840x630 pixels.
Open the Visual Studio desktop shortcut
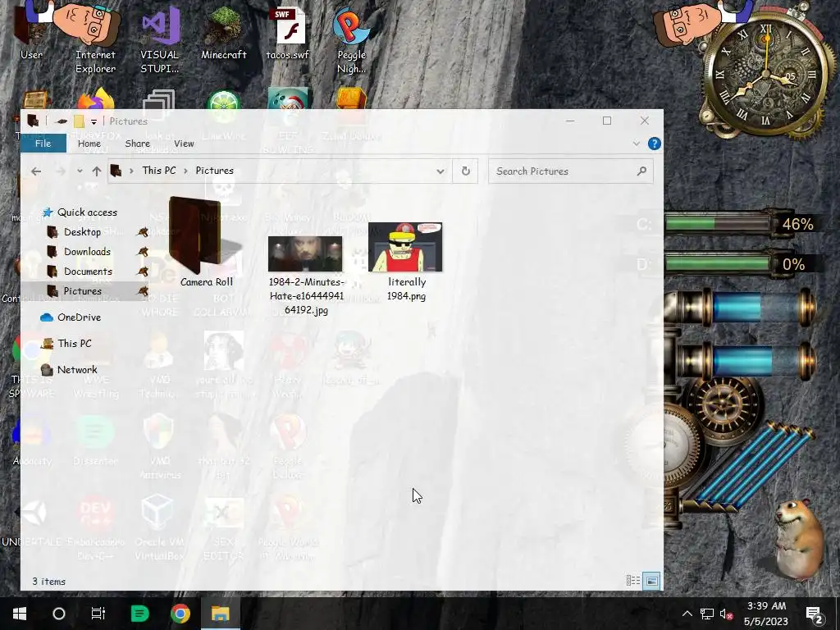point(160,39)
